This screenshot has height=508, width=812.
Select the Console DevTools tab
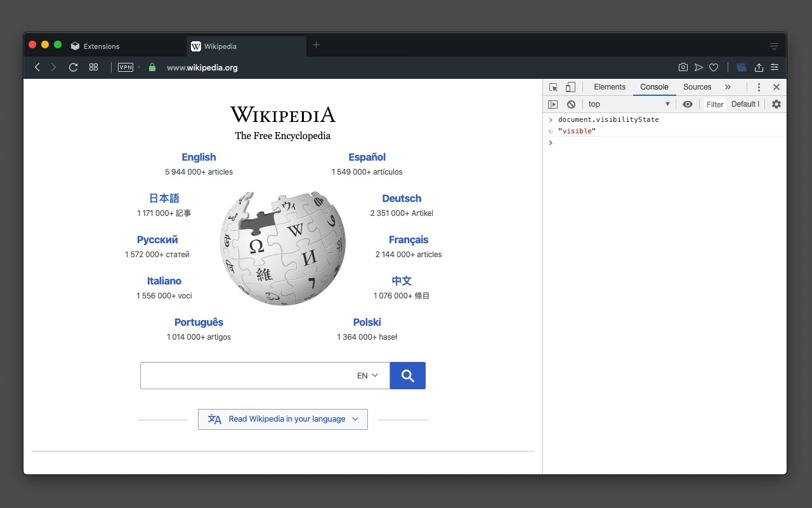pos(654,87)
